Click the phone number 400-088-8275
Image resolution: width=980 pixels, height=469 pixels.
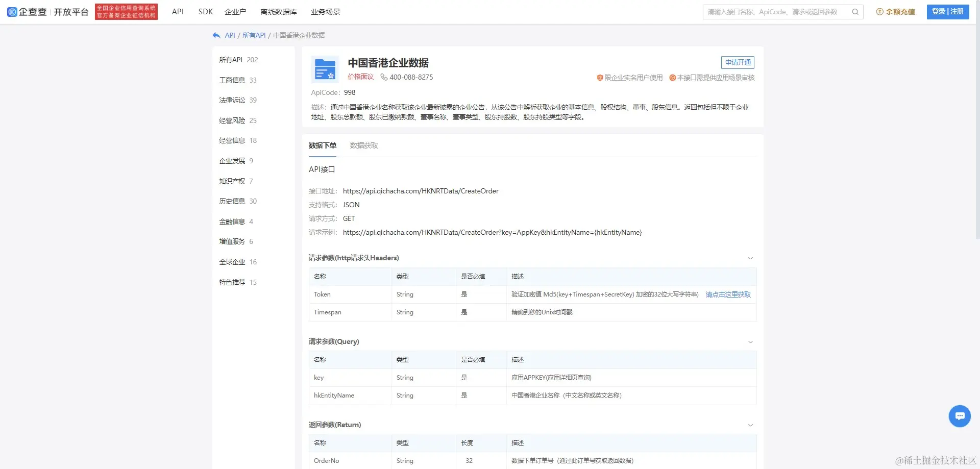(x=411, y=77)
